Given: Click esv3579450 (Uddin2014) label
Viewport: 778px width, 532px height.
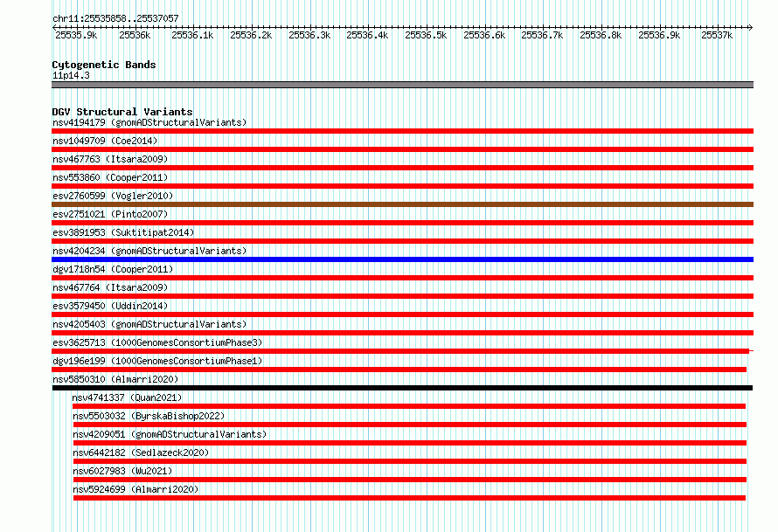Looking at the screenshot, I should pyautogui.click(x=110, y=306).
